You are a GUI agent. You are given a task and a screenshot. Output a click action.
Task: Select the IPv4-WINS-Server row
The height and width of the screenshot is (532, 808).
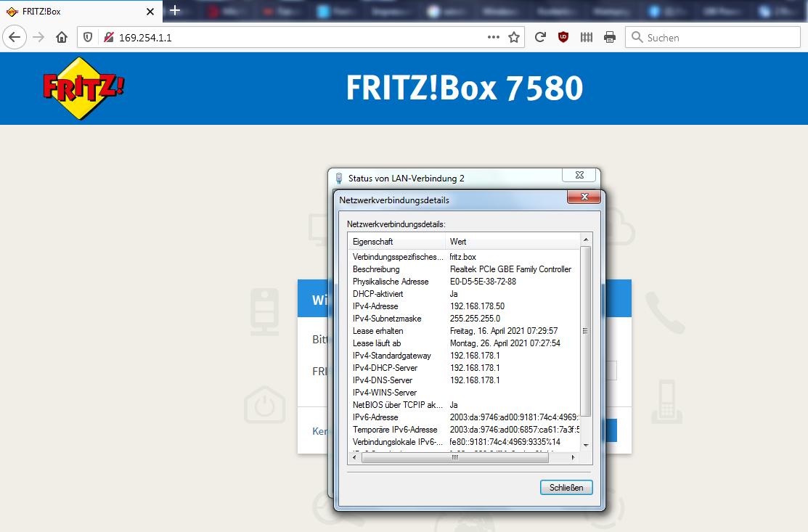pyautogui.click(x=464, y=393)
